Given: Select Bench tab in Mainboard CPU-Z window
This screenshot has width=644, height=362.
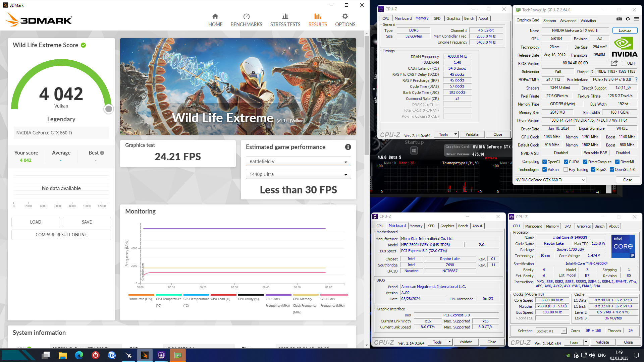Looking at the screenshot, I should pos(463,226).
